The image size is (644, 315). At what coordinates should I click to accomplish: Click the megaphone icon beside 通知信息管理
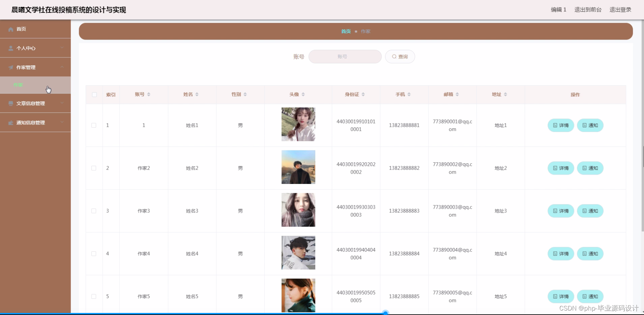[10, 122]
